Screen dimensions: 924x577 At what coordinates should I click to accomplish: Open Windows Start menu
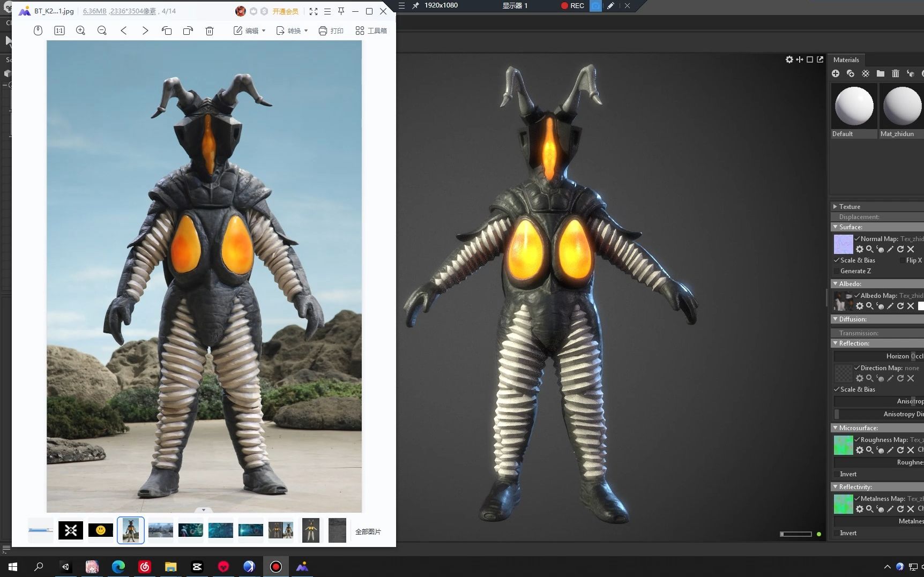point(13,566)
